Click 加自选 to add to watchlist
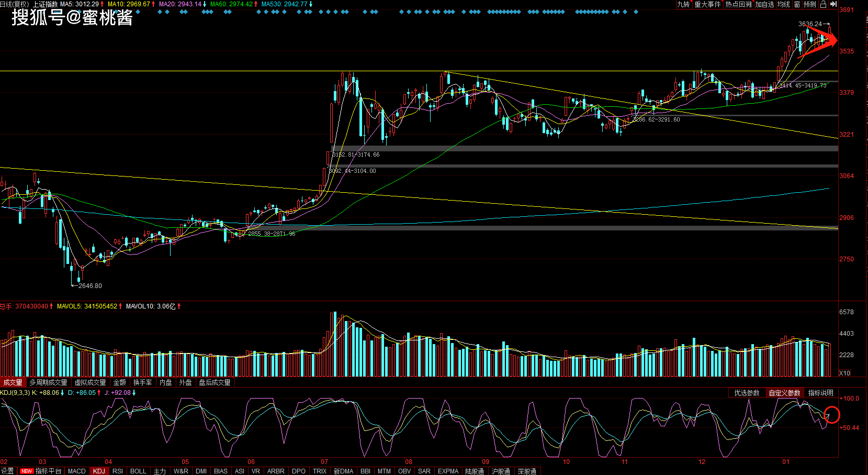 (764, 4)
